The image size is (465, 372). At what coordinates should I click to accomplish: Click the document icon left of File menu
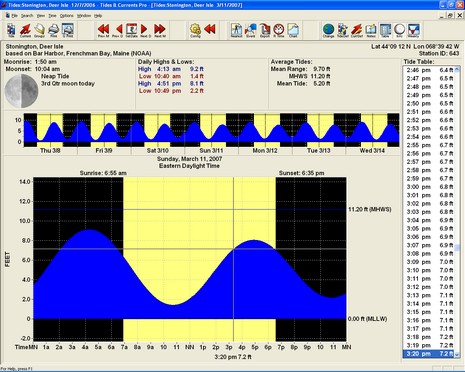click(7, 16)
